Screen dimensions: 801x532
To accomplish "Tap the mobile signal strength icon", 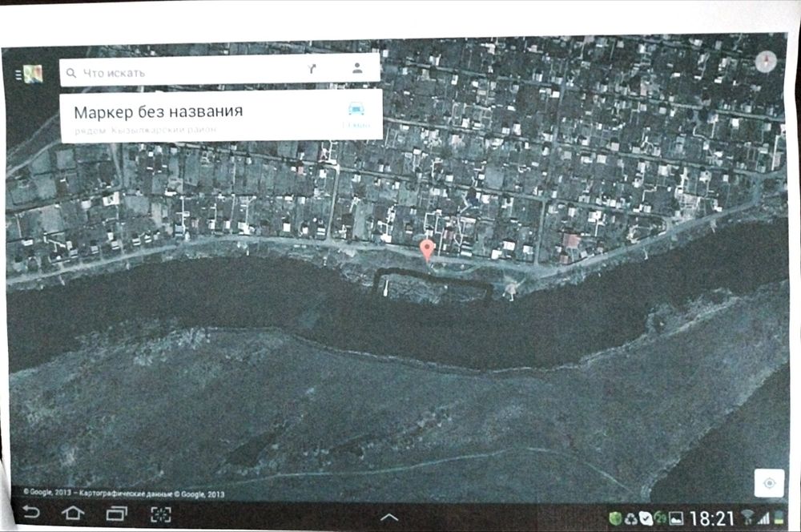I will click(x=763, y=518).
